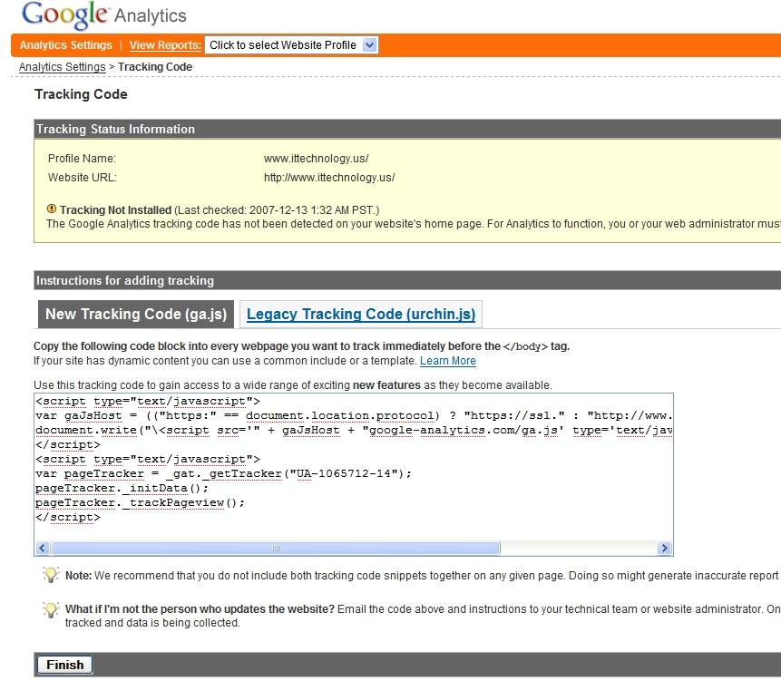Click the 'Tracking Code' page heading
This screenshot has height=700, width=781.
click(82, 94)
